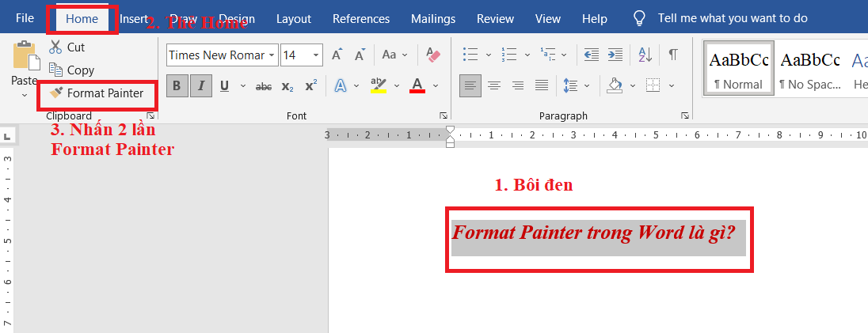
Task: Click the Tell me search field
Action: point(733,19)
